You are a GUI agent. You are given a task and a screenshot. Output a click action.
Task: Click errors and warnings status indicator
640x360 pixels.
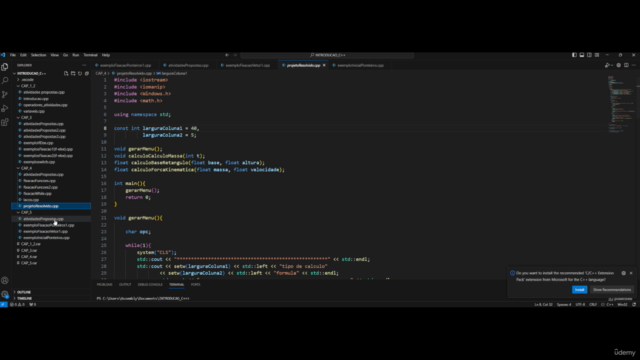(17, 304)
